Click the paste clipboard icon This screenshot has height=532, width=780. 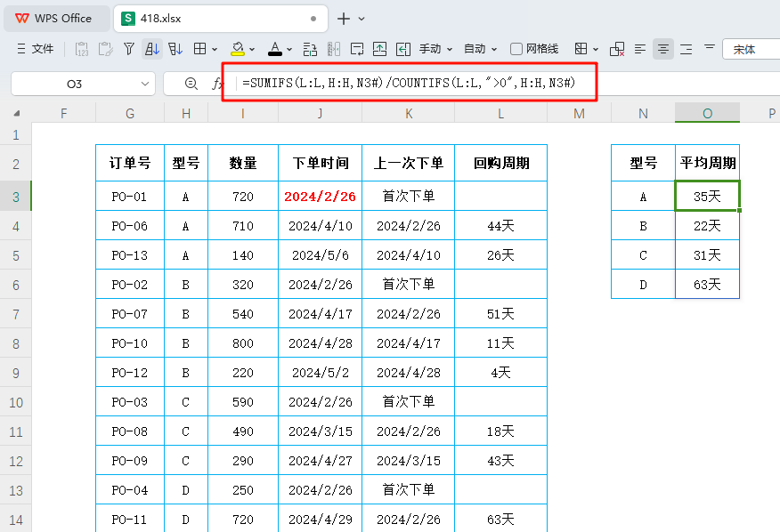tap(105, 49)
